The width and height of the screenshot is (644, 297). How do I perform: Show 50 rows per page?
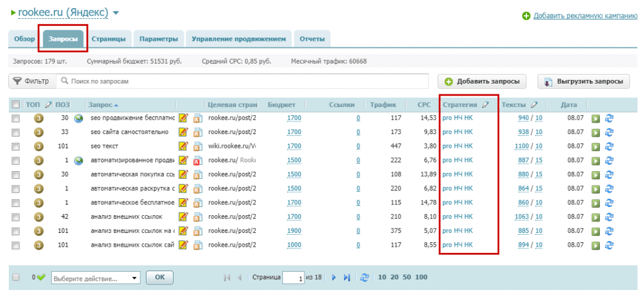(x=407, y=277)
